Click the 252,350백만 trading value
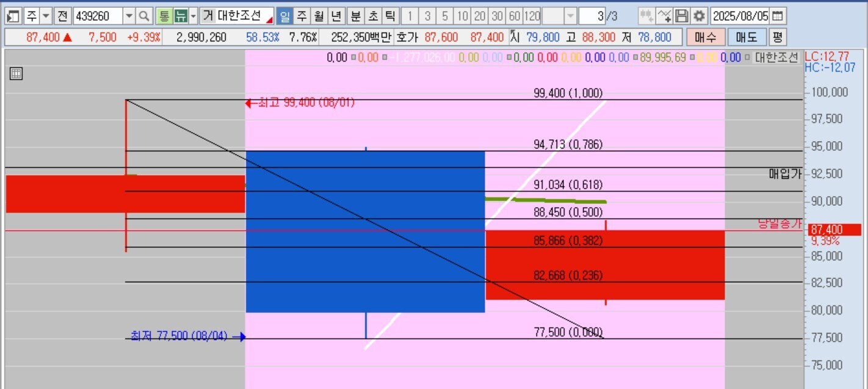This screenshot has height=389, width=868. (x=360, y=37)
